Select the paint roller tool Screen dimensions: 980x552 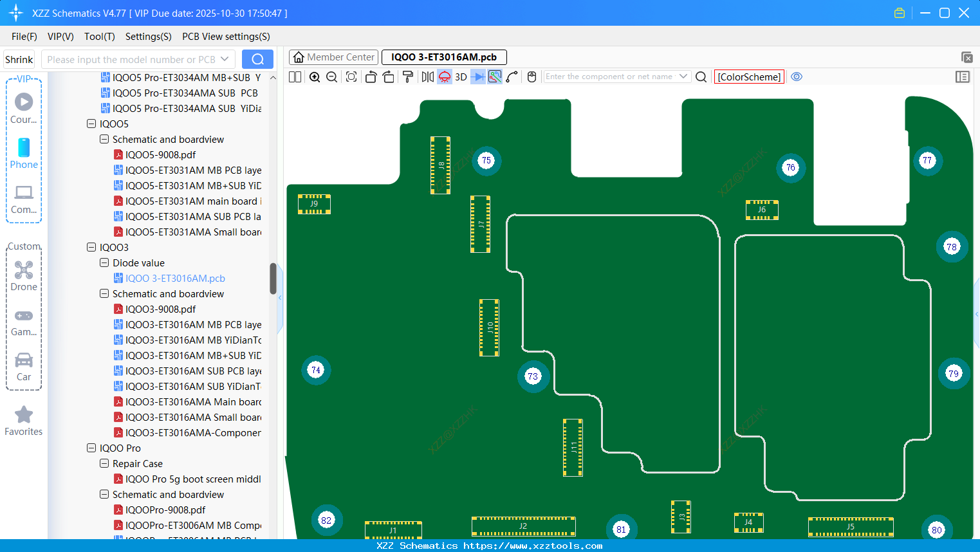click(408, 77)
